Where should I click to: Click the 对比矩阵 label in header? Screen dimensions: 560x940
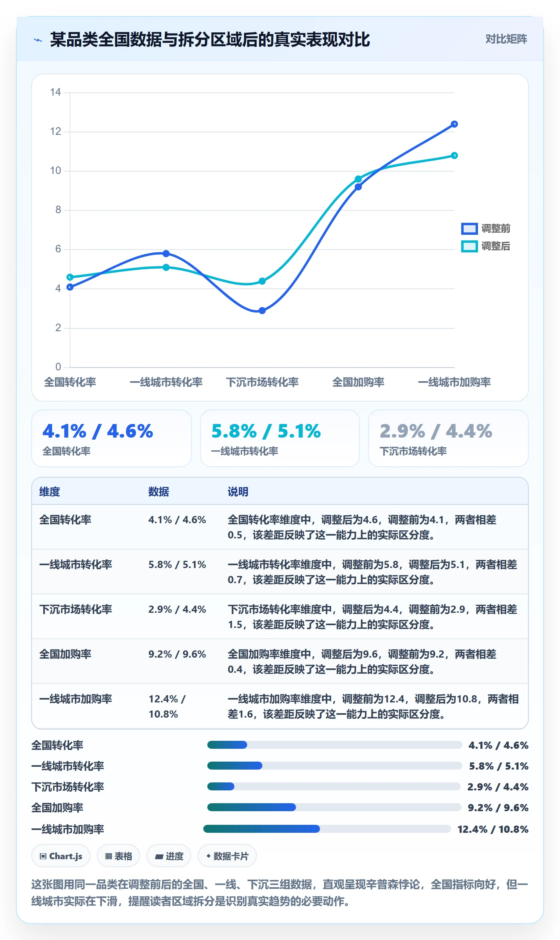pos(506,39)
